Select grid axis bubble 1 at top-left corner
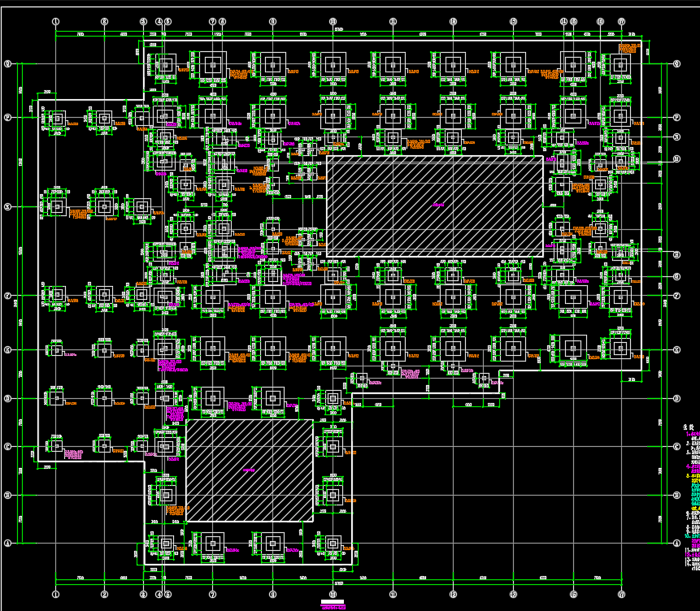700x611 pixels. [56, 21]
